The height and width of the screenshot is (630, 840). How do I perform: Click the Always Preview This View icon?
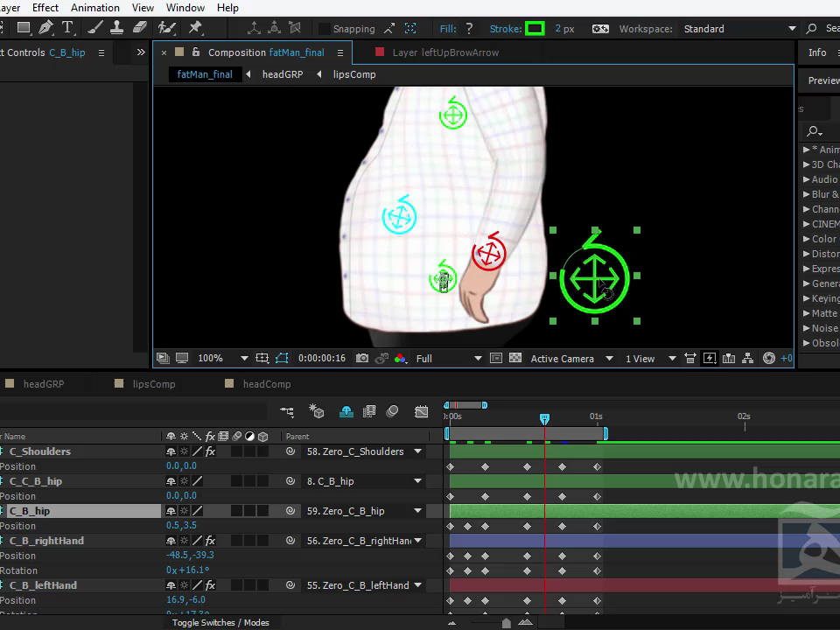click(x=163, y=358)
